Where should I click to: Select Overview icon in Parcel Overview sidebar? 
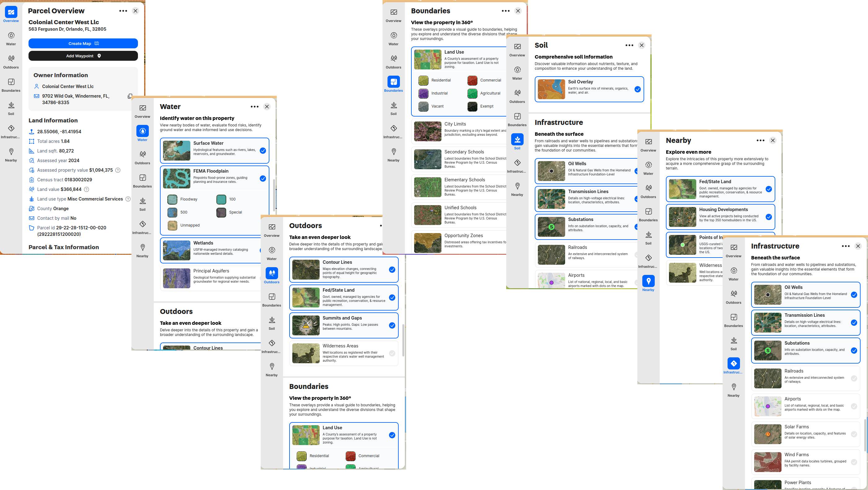coord(11,12)
